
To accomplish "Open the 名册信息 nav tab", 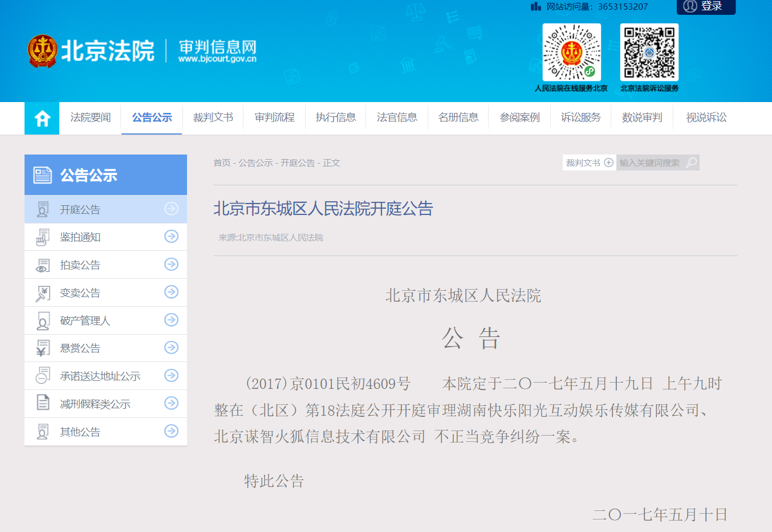I will [x=458, y=117].
